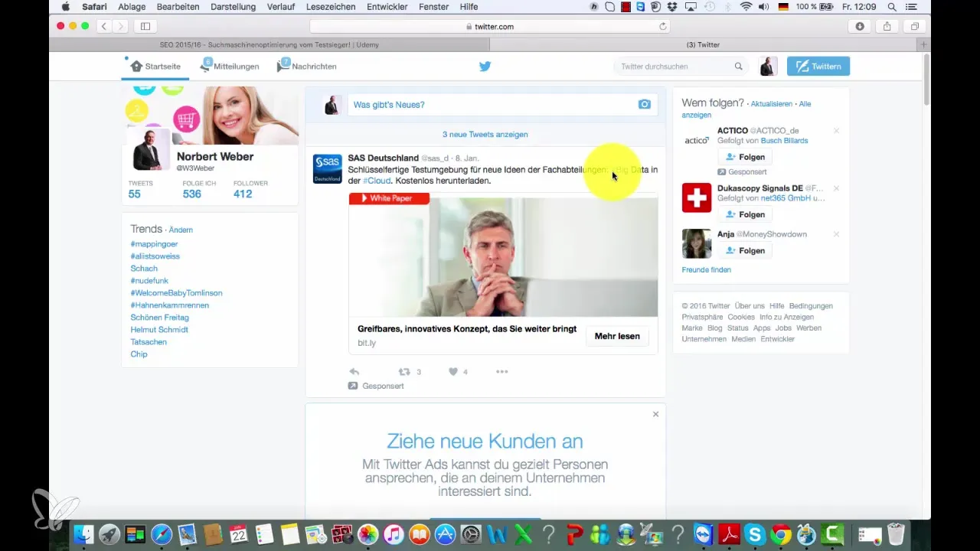The width and height of the screenshot is (980, 551).
Task: Dismiss the ACTICO suggestion
Action: click(x=836, y=131)
